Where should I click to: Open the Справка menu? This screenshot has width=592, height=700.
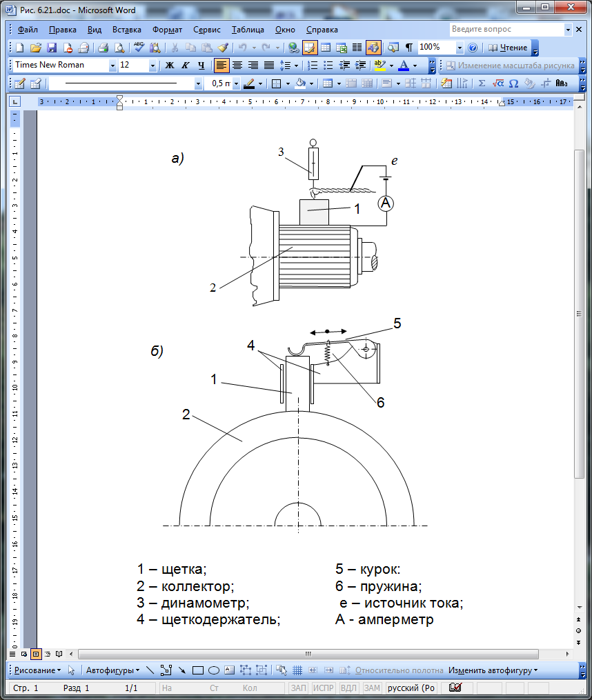click(322, 30)
